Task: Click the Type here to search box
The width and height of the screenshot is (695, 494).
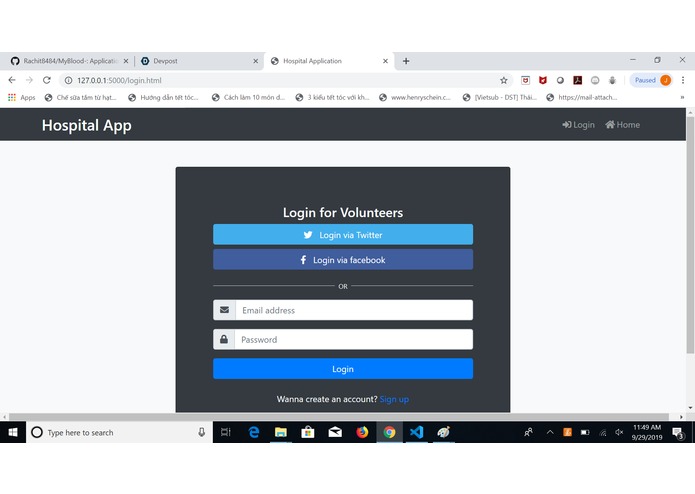Action: [120, 432]
